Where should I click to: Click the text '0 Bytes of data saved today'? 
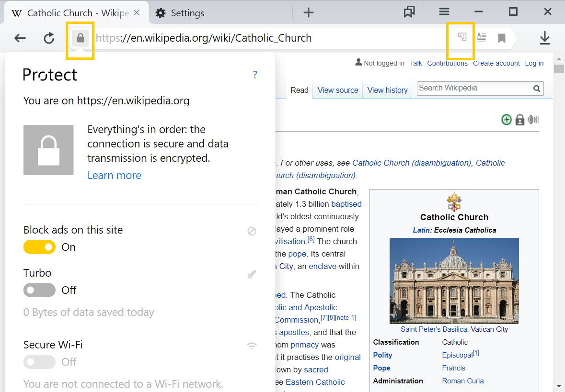pos(89,312)
